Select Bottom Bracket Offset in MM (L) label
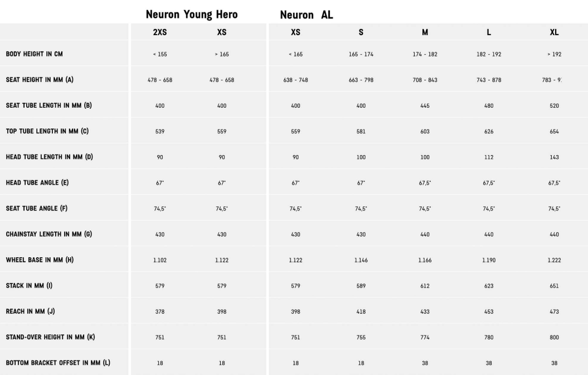The image size is (588, 375). (x=58, y=363)
